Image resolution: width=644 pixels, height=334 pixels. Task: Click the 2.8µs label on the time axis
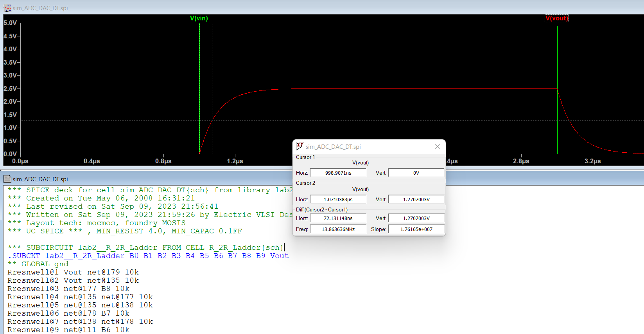click(521, 161)
